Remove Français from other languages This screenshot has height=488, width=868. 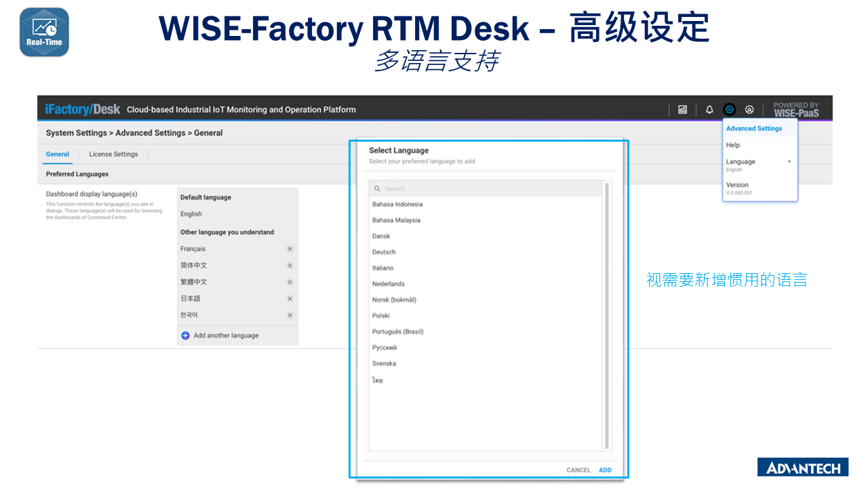pyautogui.click(x=290, y=249)
